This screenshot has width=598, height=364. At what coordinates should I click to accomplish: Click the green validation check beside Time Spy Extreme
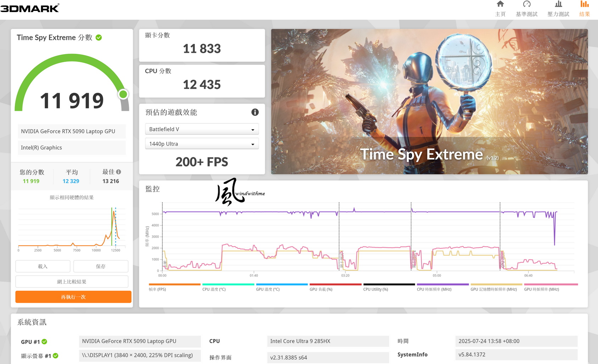point(99,38)
